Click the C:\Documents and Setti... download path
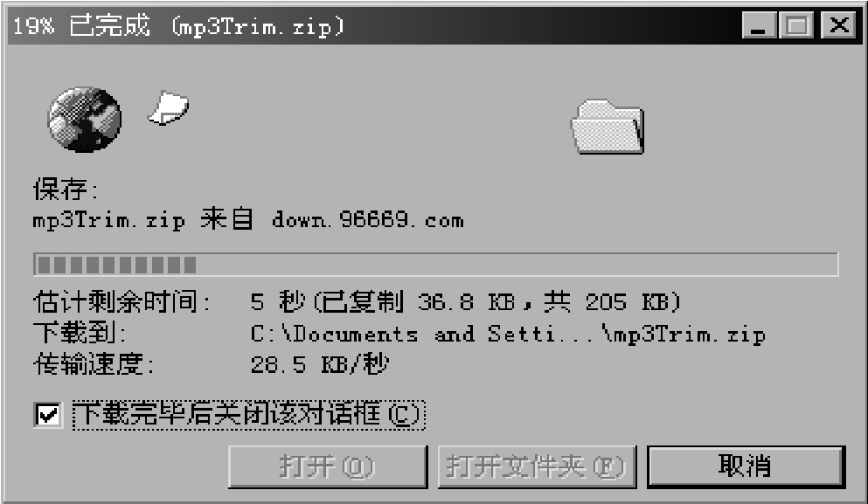 pos(508,335)
